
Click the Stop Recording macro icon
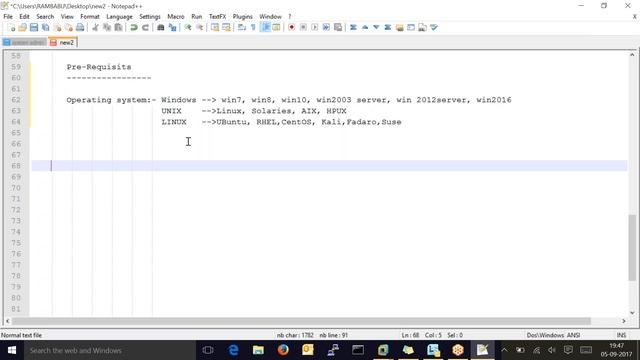[303, 27]
